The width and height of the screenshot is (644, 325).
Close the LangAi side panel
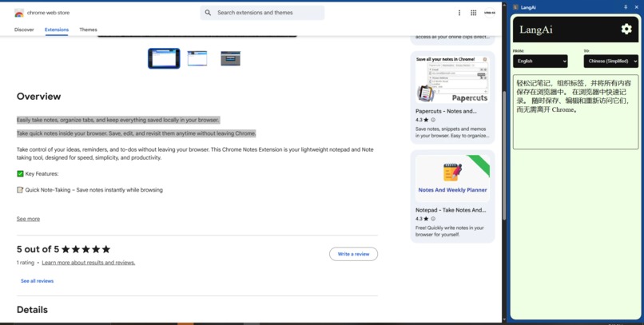(637, 7)
